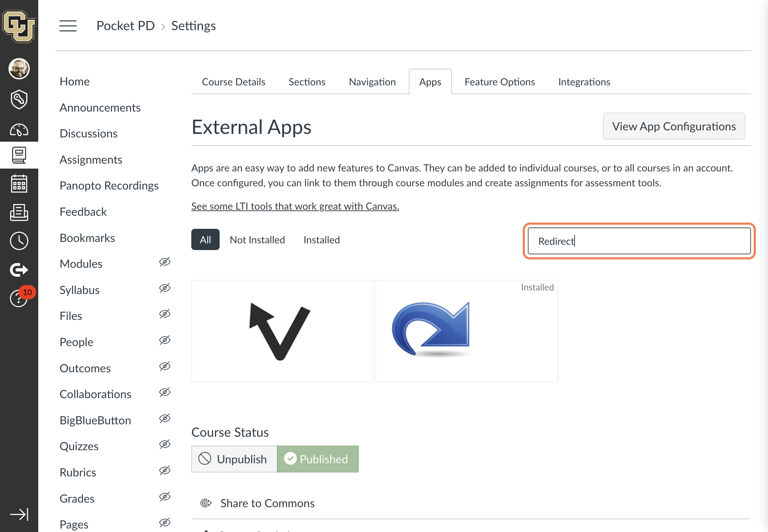This screenshot has width=768, height=532.
Task: Select the All apps filter
Action: (x=205, y=240)
